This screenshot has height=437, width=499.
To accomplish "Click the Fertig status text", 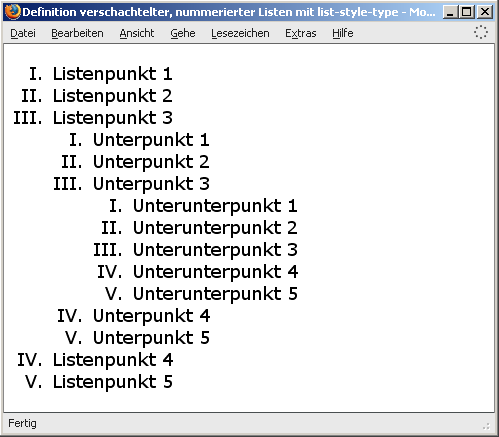I will point(22,423).
